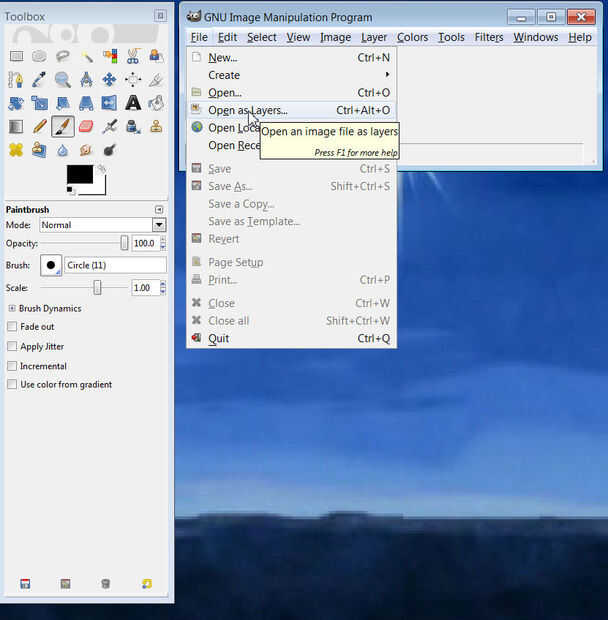Select the Crop tool

coord(156,80)
